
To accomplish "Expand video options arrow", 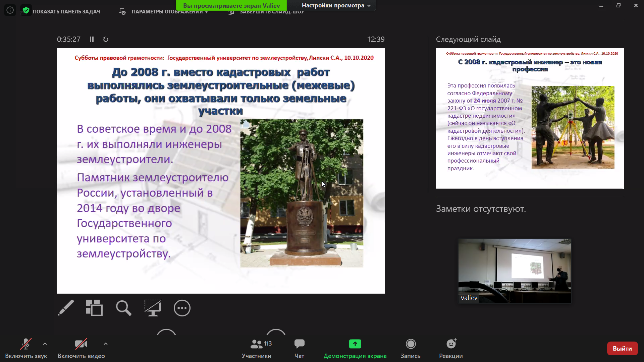I will point(106,344).
